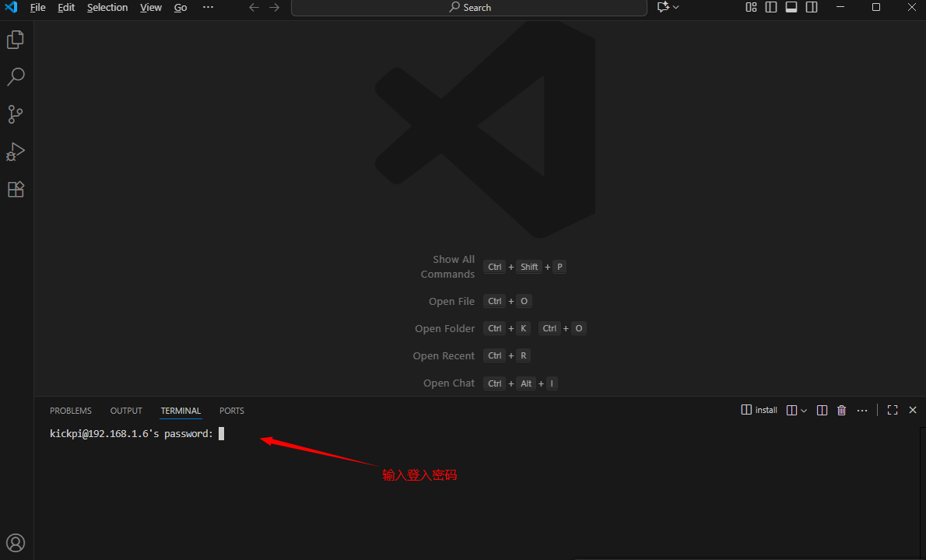Click the Search command center box
The image size is (926, 560).
tap(469, 8)
